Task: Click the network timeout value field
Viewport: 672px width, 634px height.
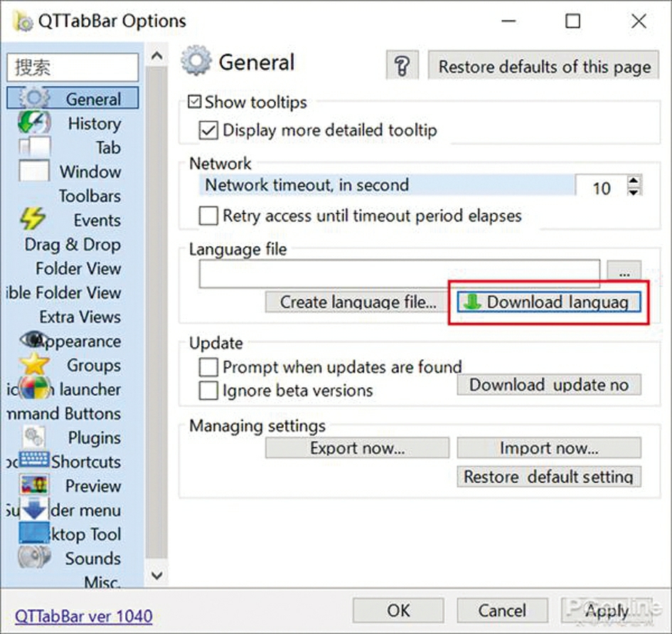Action: [x=601, y=186]
